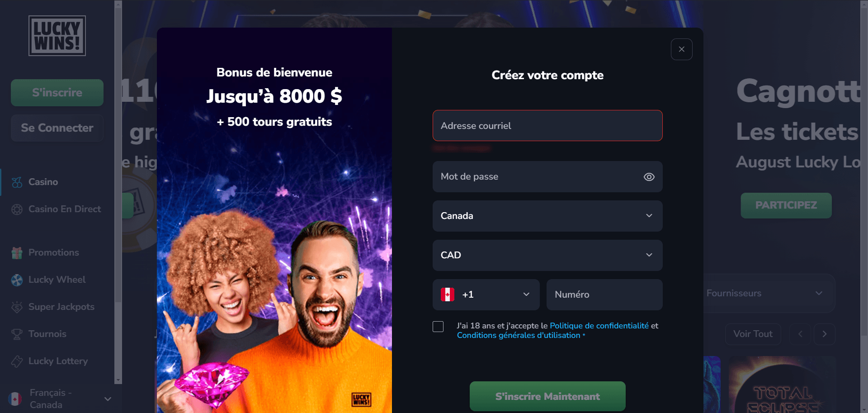Check the 18 ans acceptance checkbox
The width and height of the screenshot is (868, 413).
pyautogui.click(x=438, y=327)
